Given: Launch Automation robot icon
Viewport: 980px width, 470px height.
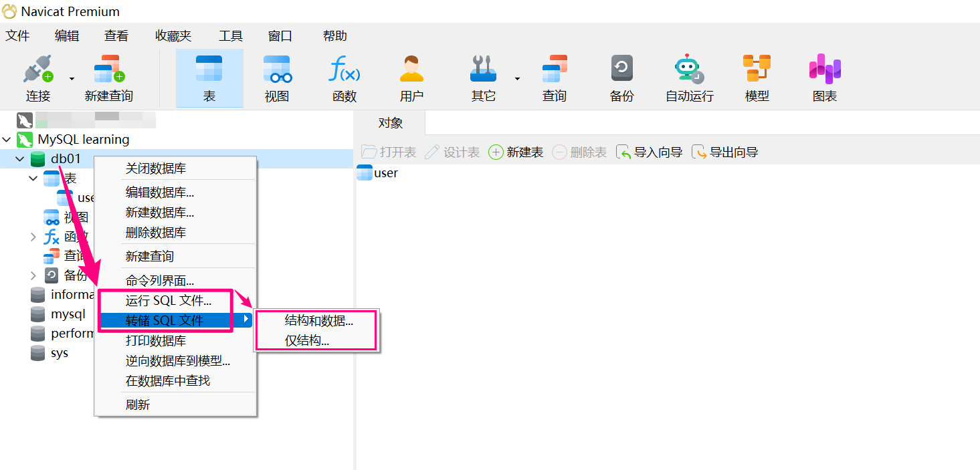Looking at the screenshot, I should (689, 70).
